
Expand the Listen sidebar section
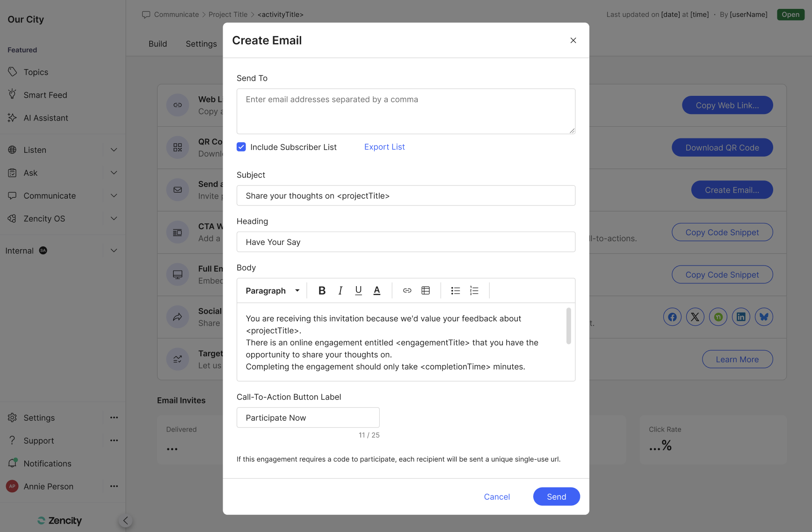(x=114, y=150)
